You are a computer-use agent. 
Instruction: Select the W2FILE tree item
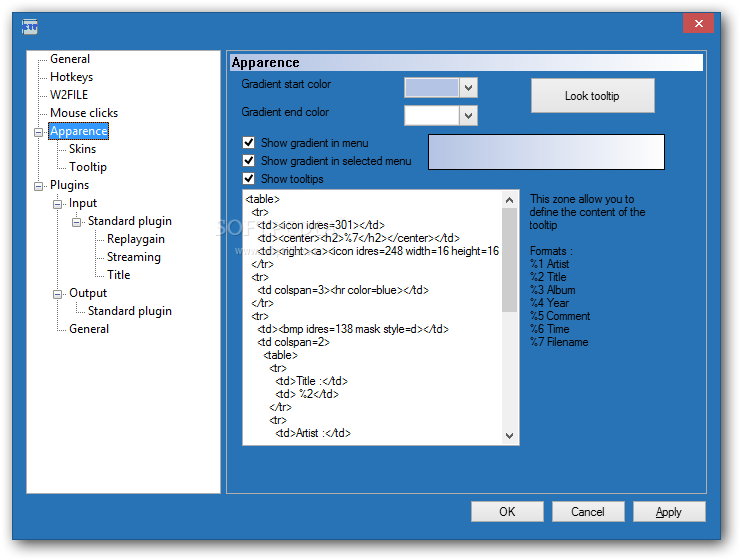click(69, 95)
